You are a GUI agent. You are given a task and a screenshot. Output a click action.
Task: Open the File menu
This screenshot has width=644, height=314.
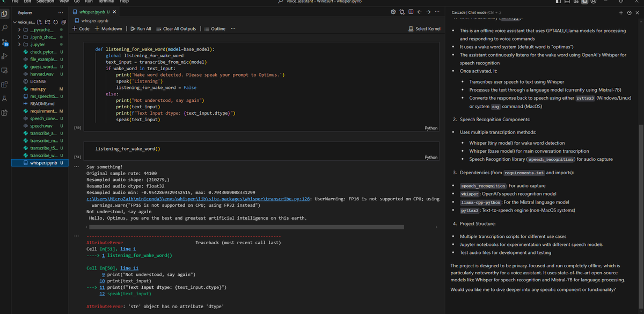pyautogui.click(x=16, y=2)
